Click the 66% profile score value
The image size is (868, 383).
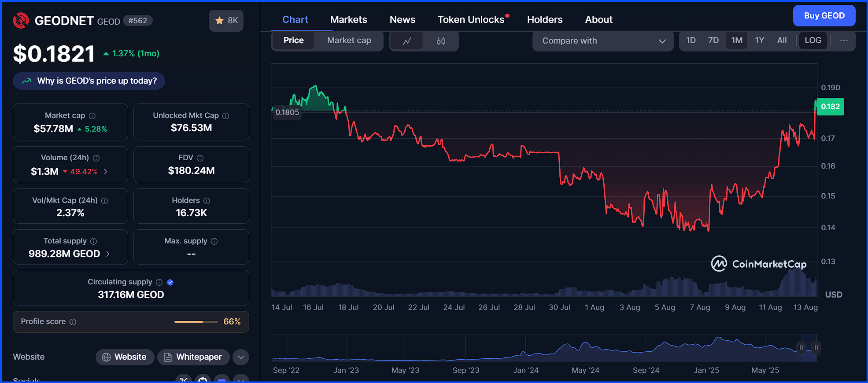click(232, 322)
